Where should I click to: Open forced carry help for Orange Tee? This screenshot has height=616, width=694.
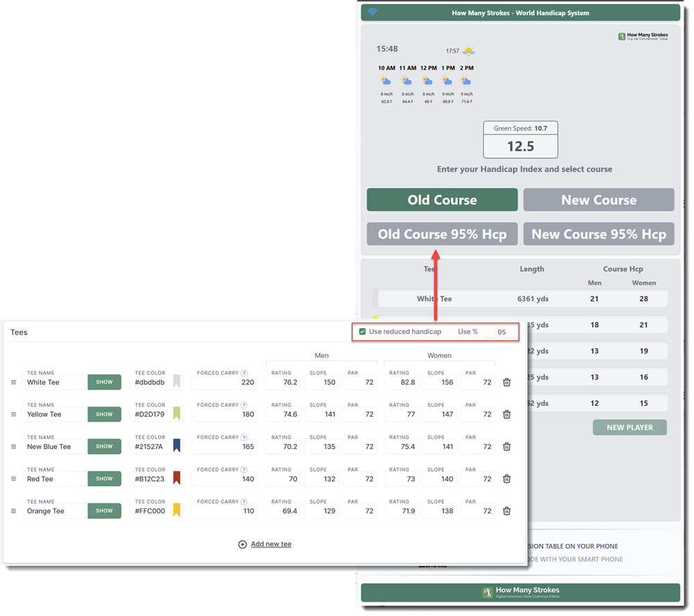[x=244, y=502]
